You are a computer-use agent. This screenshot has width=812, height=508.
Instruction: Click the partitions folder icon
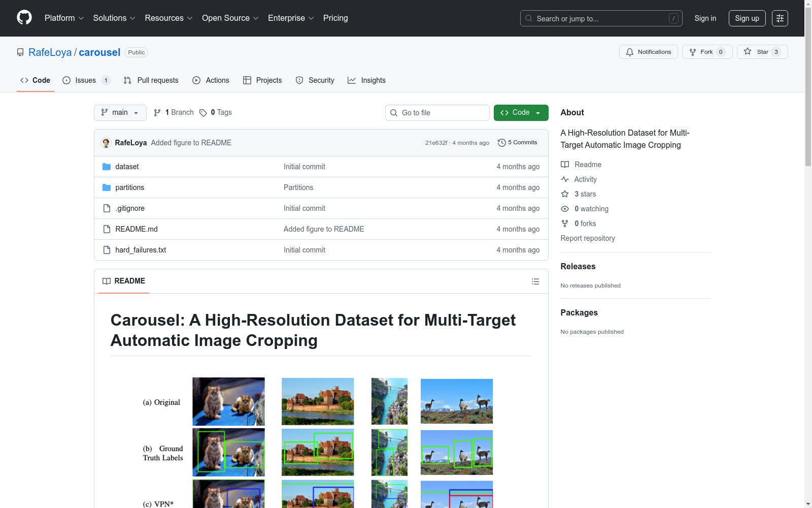(x=107, y=187)
